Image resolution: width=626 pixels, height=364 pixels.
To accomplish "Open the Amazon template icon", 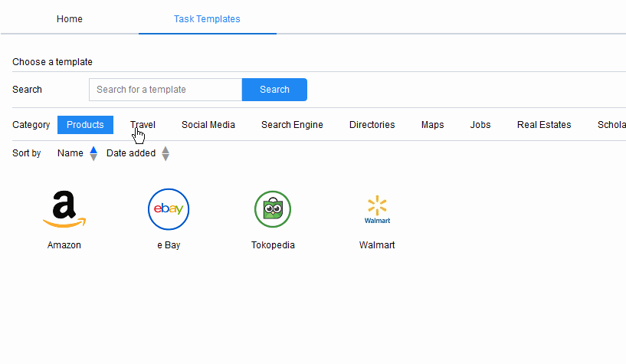I will pos(64,210).
